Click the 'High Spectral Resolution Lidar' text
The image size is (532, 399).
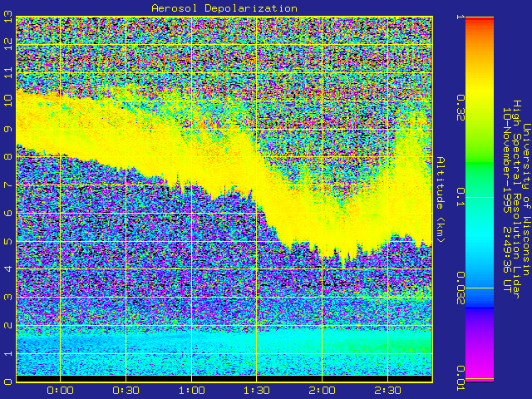point(516,199)
